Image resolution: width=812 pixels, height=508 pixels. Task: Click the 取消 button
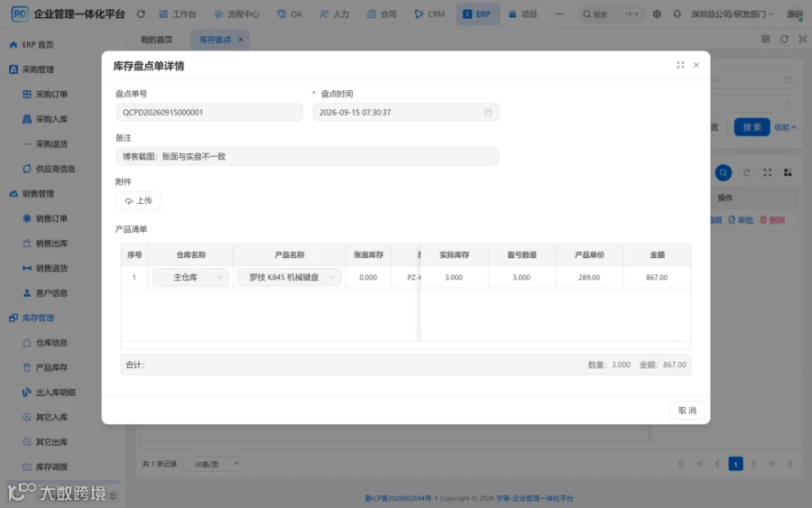(687, 411)
